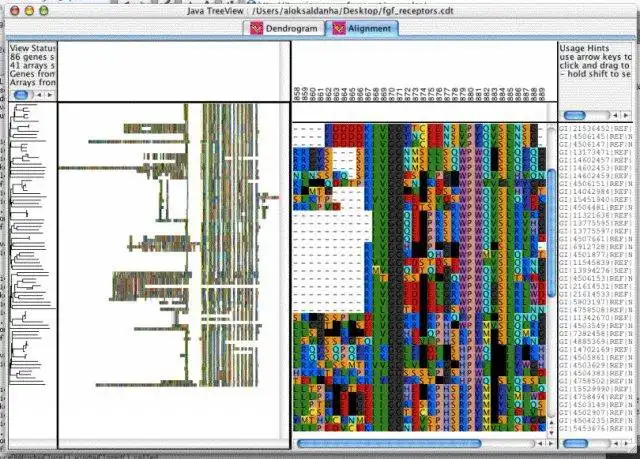
Task: Click left arrow under View Status panel
Action: 40,95
